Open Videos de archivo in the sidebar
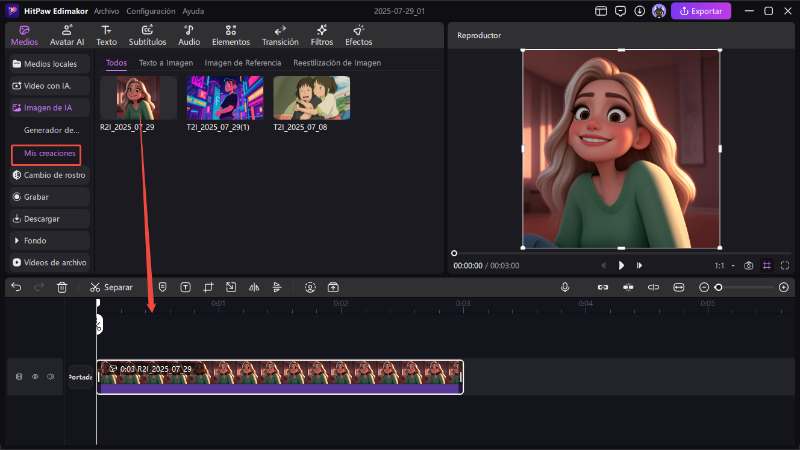 [49, 262]
